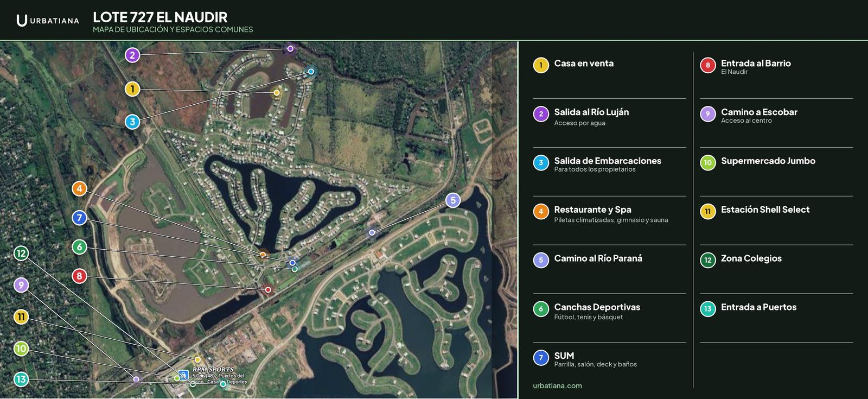
Task: Click light purple map marker 9 on the aerial photo
Action: point(21,285)
